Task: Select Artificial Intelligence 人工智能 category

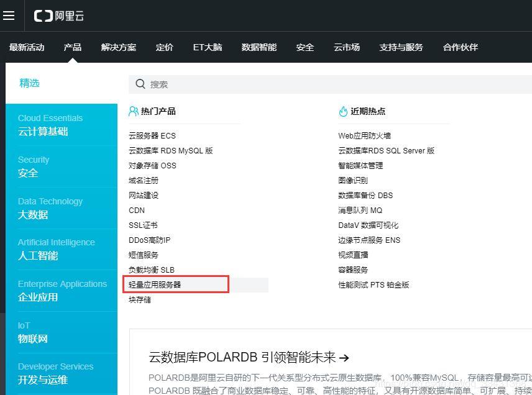Action: (62, 249)
